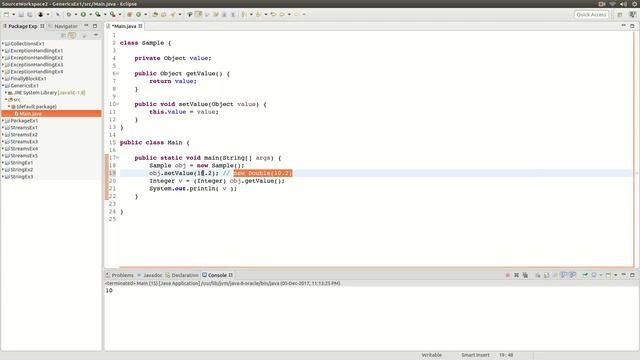Collapse the setValue method fold marker

(x=118, y=104)
